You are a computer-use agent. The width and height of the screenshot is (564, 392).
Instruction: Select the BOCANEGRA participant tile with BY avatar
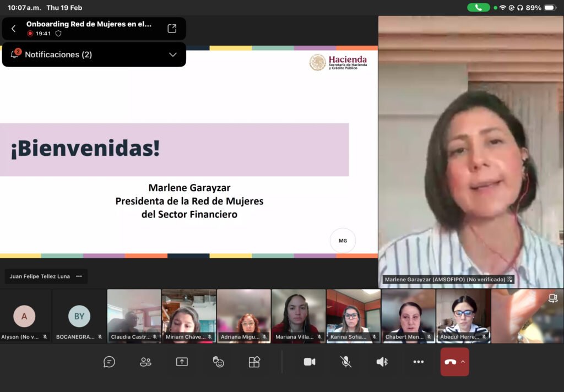pyautogui.click(x=79, y=317)
